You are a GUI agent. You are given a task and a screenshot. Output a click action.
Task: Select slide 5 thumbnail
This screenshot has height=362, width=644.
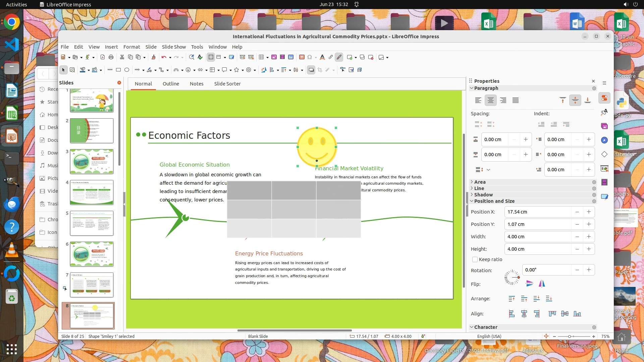[x=92, y=223]
